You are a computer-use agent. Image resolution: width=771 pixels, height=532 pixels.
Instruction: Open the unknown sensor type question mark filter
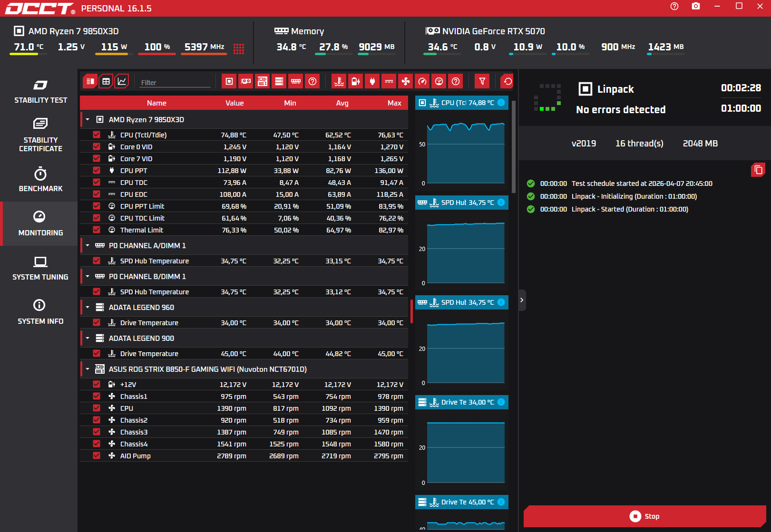coord(456,81)
